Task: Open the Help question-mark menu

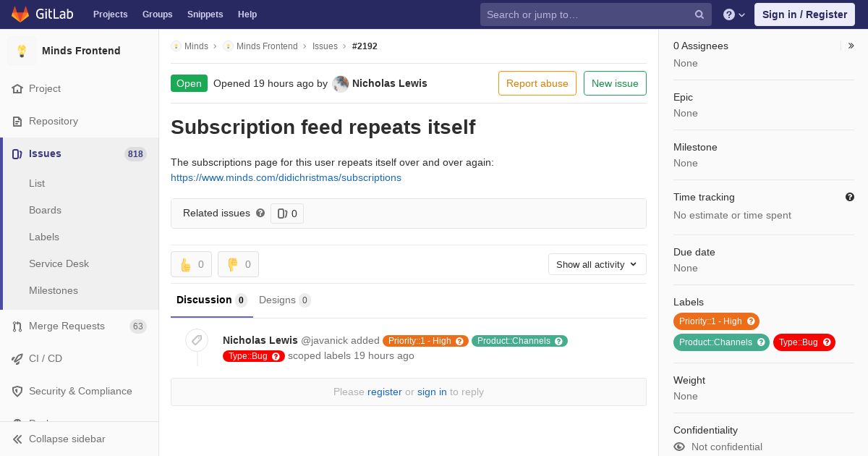Action: tap(734, 14)
